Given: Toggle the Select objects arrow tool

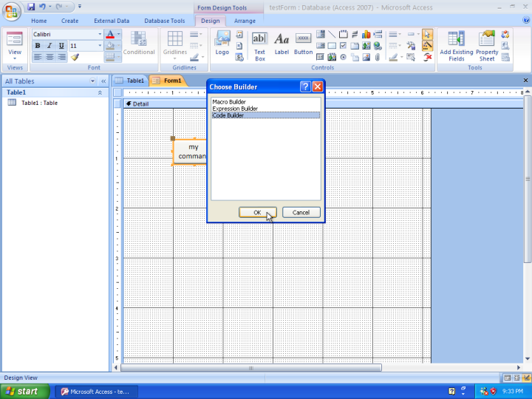Looking at the screenshot, I should pos(428,34).
